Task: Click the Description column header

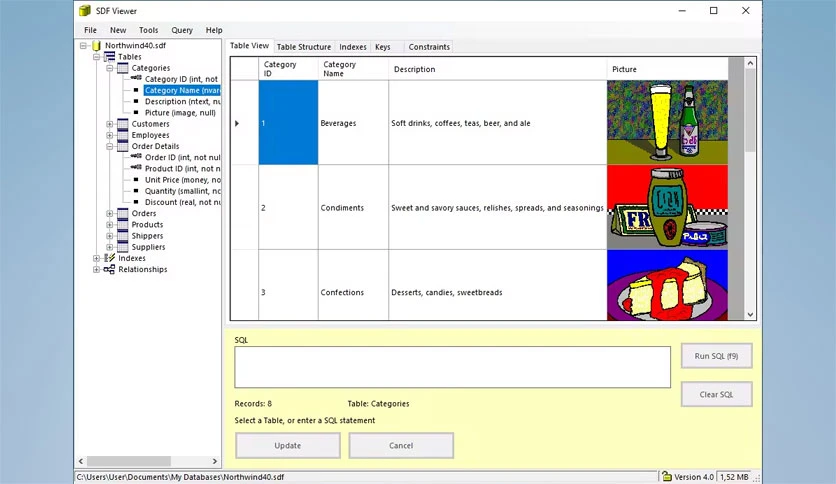Action: click(497, 69)
